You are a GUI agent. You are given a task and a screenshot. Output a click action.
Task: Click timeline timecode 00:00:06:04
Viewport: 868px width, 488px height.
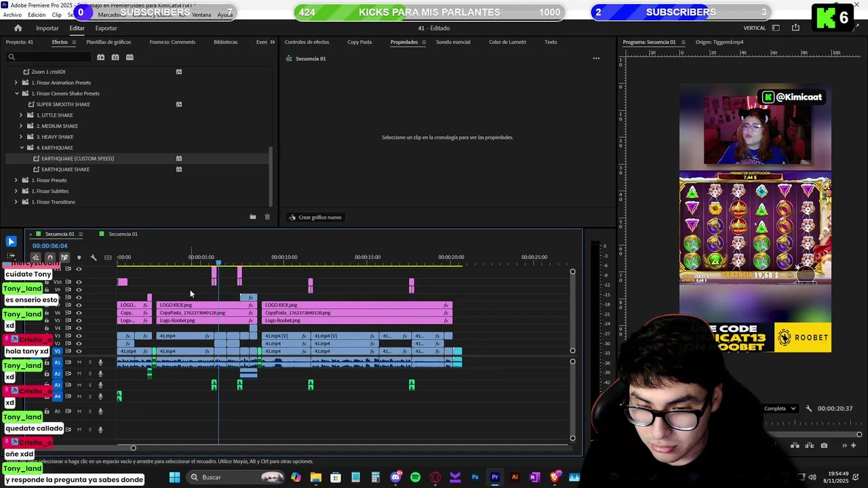[50, 246]
